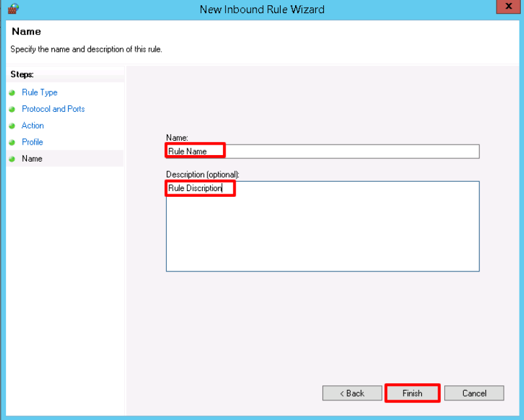The image size is (524, 420).
Task: Click the New Inbound Rule Wizard title bar
Action: pos(262,9)
